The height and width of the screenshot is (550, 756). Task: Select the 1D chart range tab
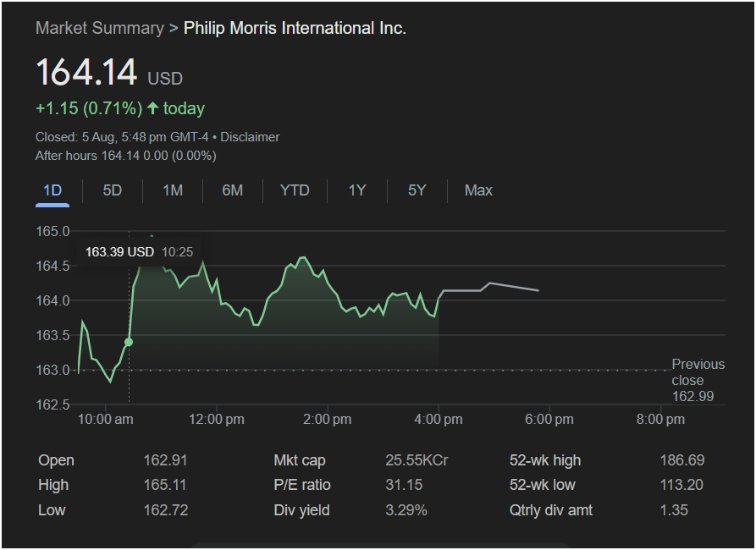pos(52,190)
